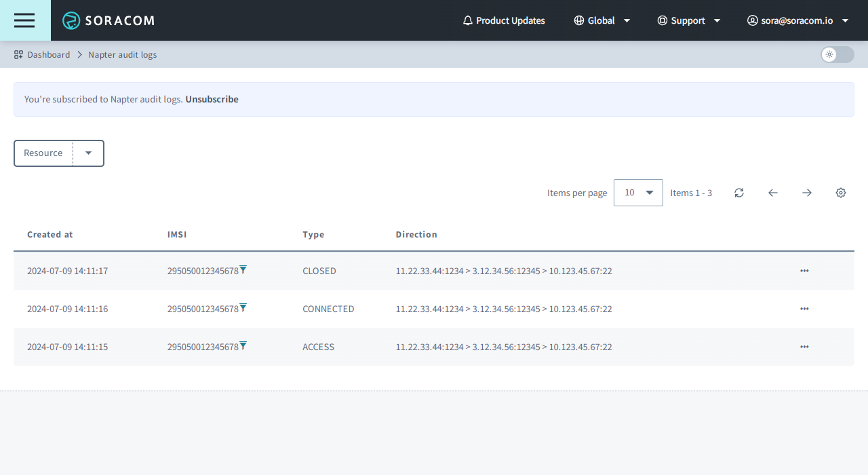This screenshot has width=868, height=475.
Task: Click the IMSI filter icon in the ACCESS row
Action: [243, 345]
